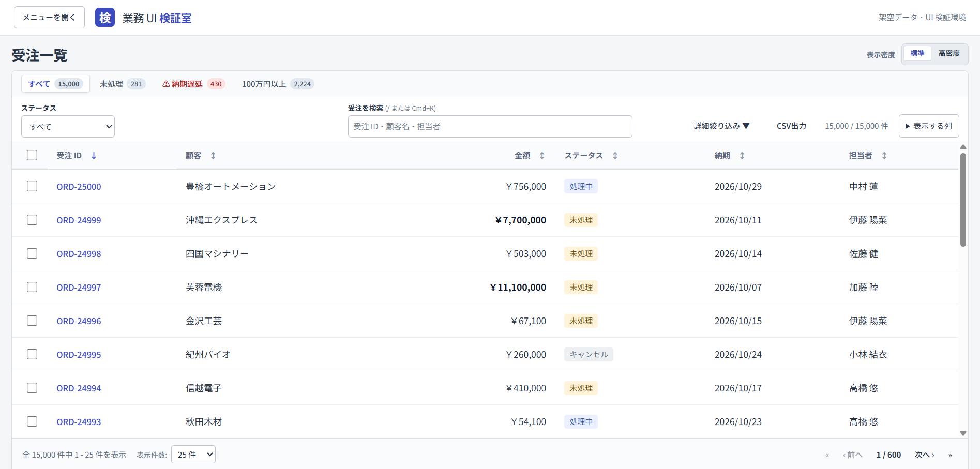Go to first page « icon
This screenshot has height=469, width=980.
tap(827, 455)
